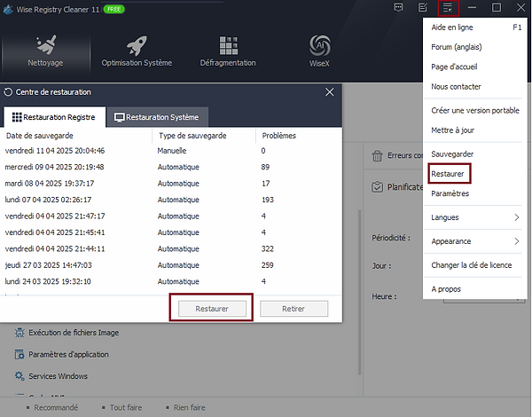Expand the Appearance submenu
Image resolution: width=532 pixels, height=417 pixels.
coord(474,241)
